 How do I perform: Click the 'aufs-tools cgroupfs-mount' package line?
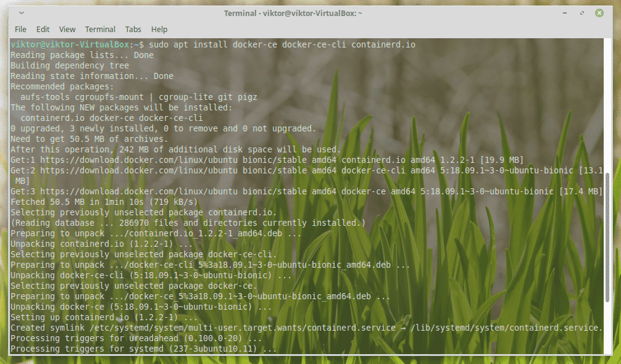coord(139,97)
